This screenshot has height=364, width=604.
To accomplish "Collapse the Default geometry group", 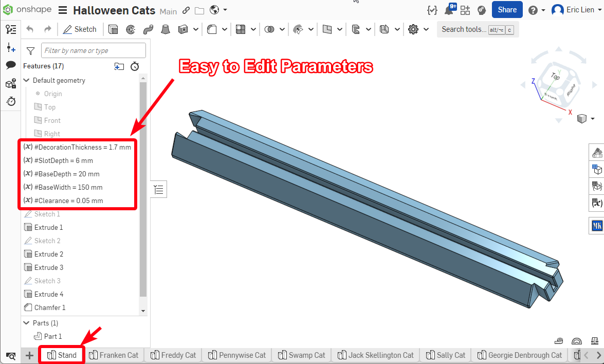I will click(27, 81).
